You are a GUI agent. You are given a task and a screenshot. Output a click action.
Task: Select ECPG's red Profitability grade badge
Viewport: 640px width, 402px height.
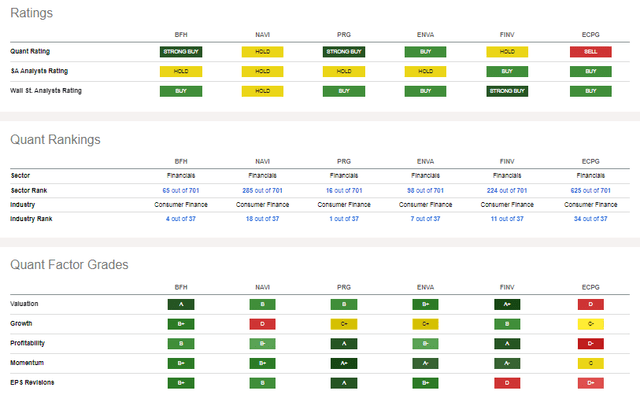pyautogui.click(x=591, y=344)
